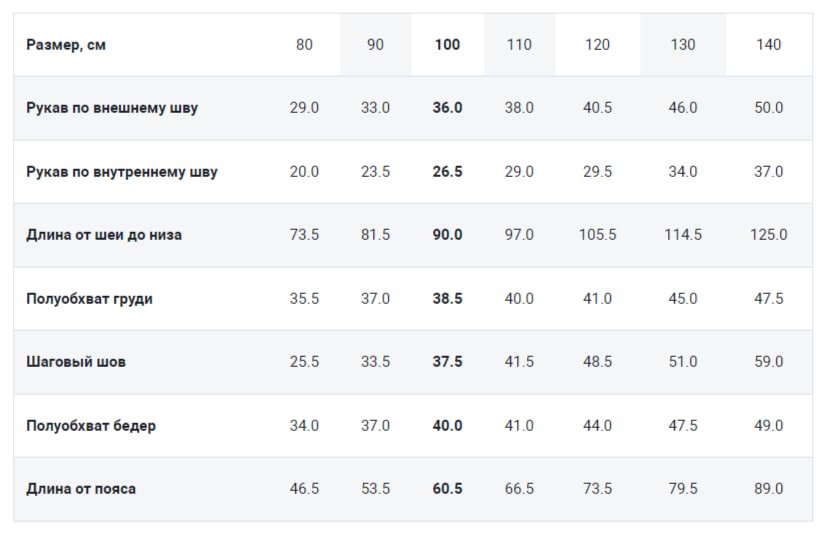Select size 140 column header
This screenshot has width=825, height=540.
[769, 45]
